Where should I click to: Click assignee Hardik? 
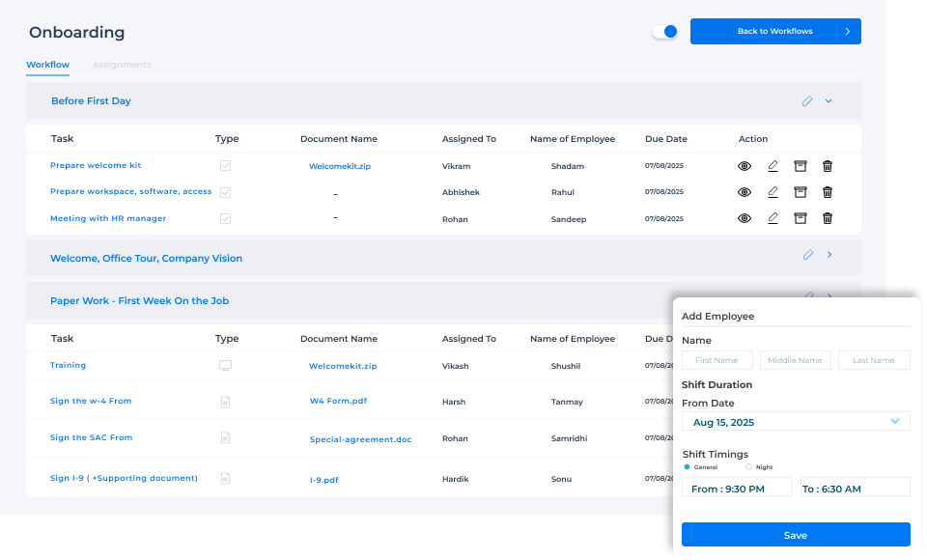[x=455, y=479]
